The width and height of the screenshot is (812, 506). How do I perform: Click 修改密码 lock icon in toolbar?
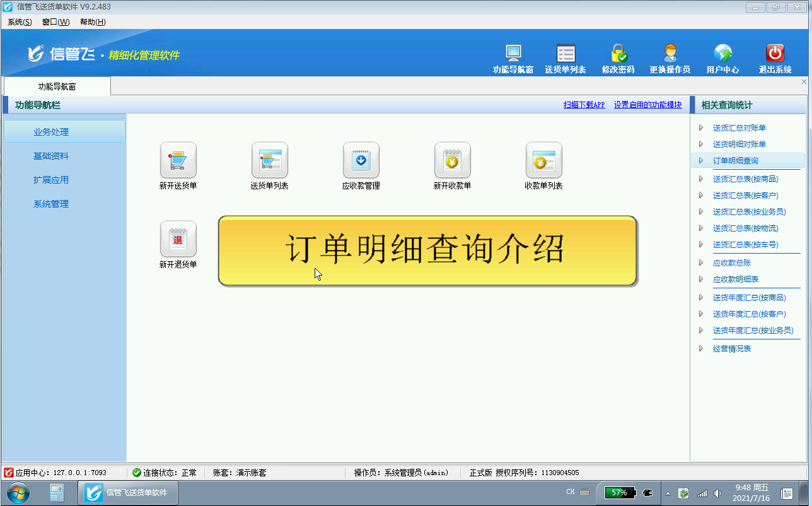tap(618, 54)
